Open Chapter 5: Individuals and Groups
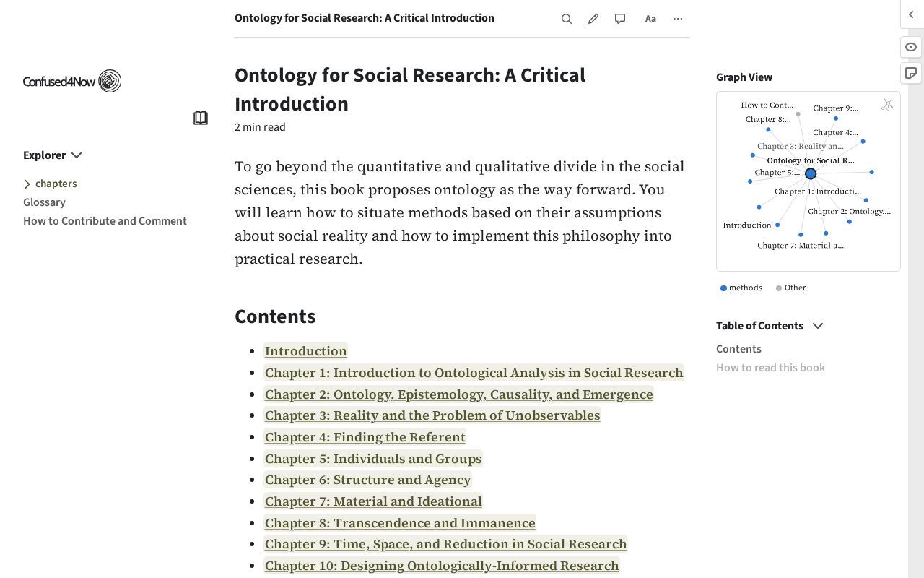This screenshot has width=924, height=578. click(372, 459)
